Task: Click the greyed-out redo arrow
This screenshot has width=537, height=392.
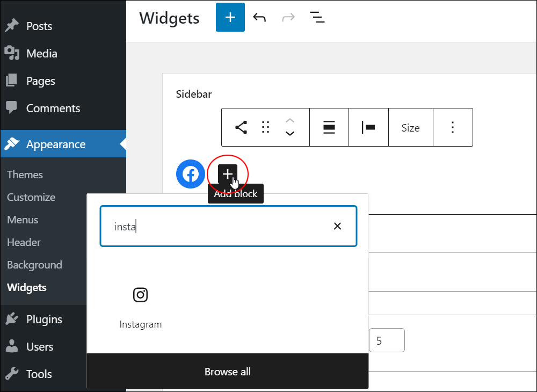Action: (x=288, y=17)
